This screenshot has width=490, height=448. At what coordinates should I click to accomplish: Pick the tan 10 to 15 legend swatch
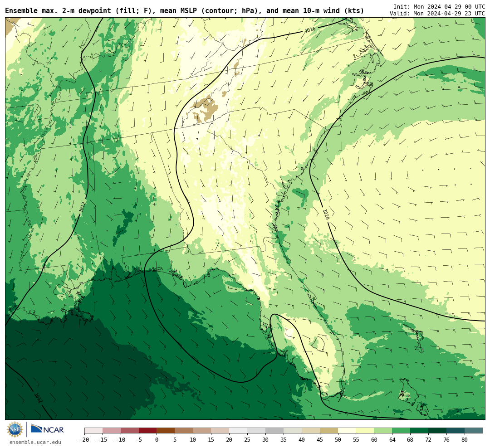[202, 430]
